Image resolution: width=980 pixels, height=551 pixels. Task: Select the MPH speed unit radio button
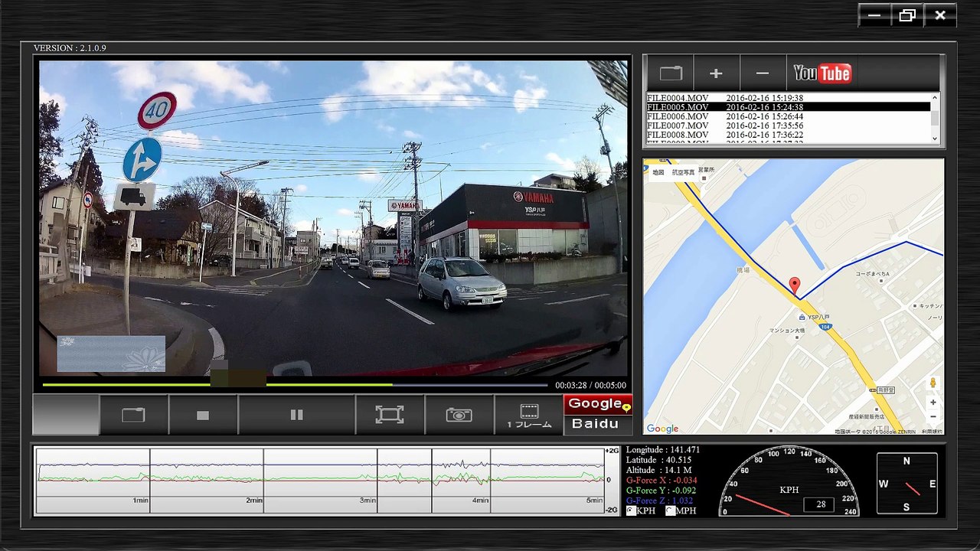(x=670, y=510)
